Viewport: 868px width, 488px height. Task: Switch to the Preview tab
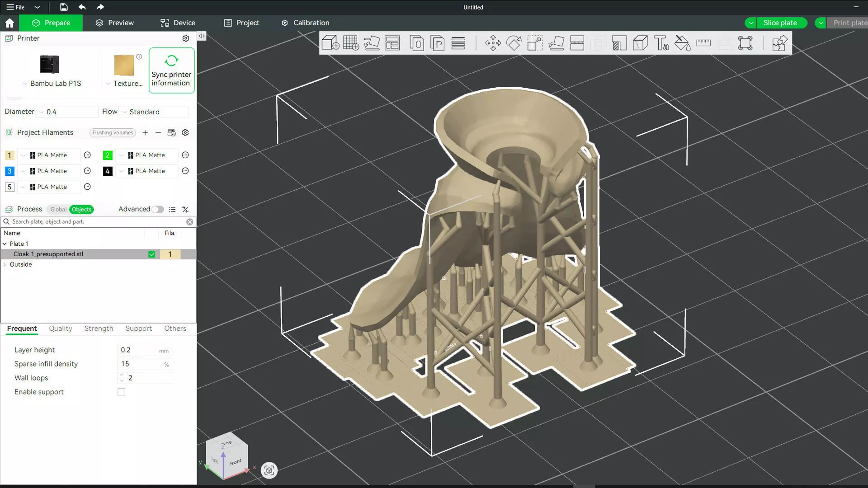[x=115, y=23]
